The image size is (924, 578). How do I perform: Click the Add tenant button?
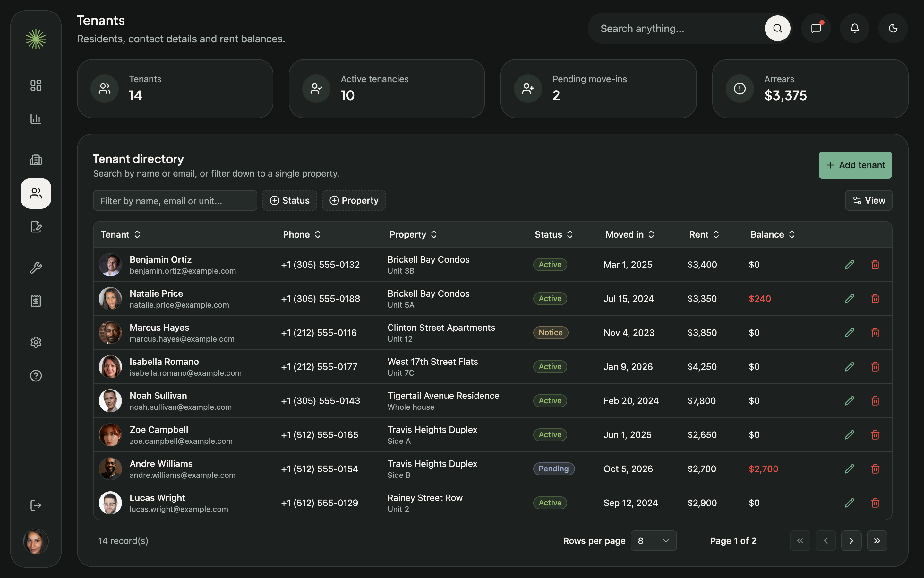click(855, 165)
